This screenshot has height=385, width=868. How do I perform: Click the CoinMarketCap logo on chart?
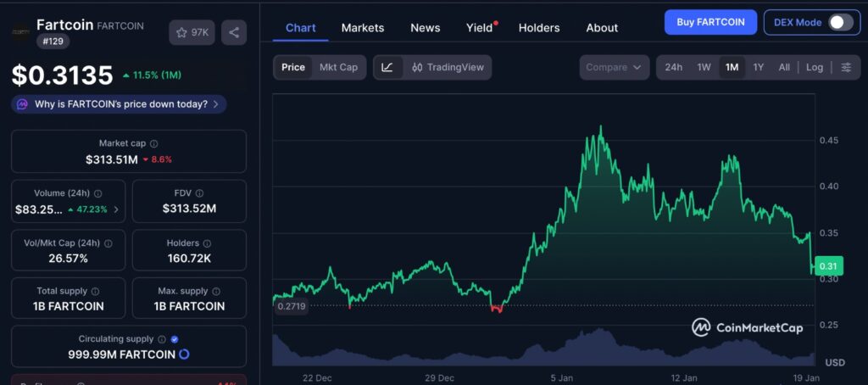[x=748, y=327]
